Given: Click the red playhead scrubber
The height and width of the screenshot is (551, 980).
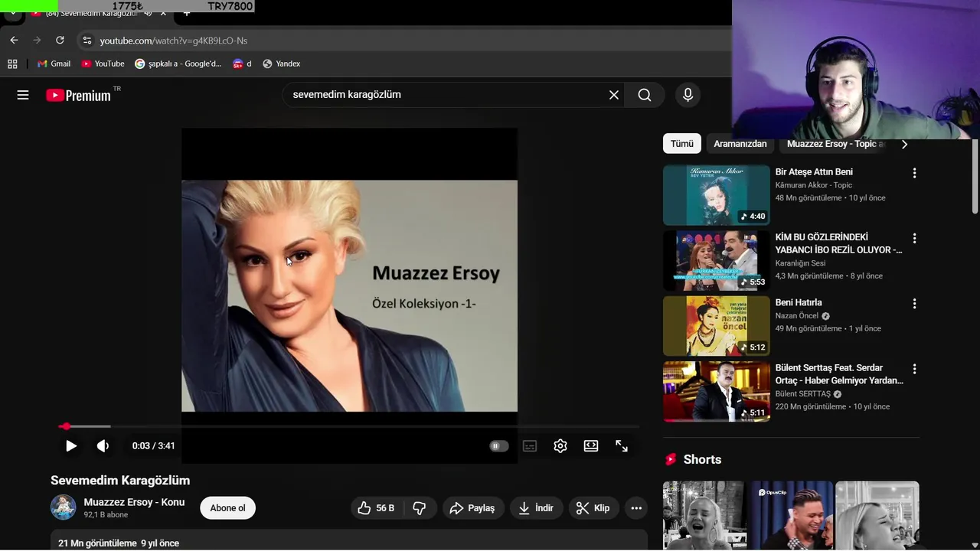Looking at the screenshot, I should coord(66,426).
